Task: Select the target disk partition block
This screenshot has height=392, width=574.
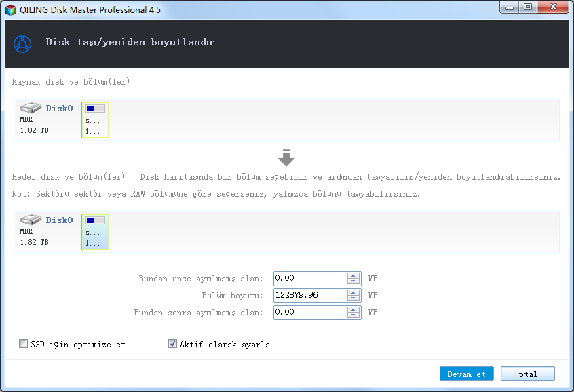Action: (x=96, y=232)
